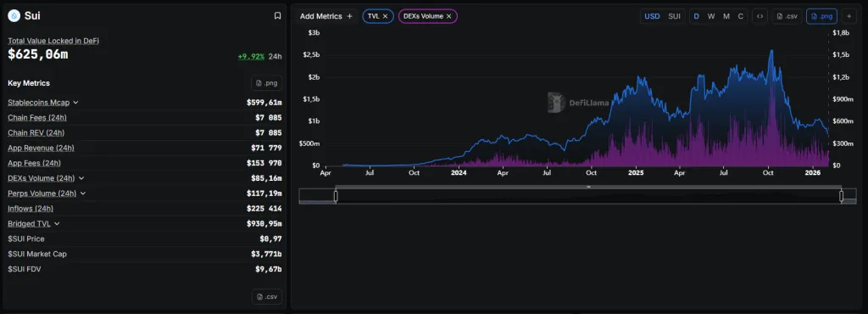Click the App Revenue (24h) label
This screenshot has width=868, height=314.
41,148
